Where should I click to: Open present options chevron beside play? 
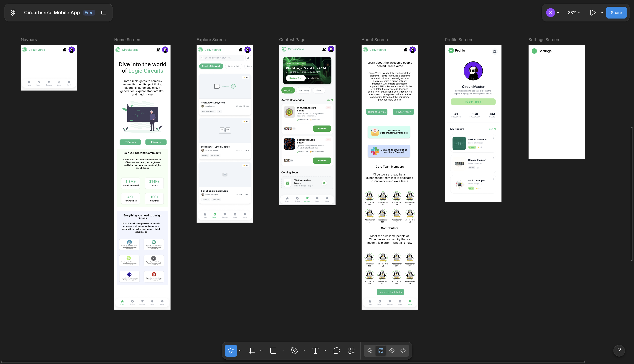pyautogui.click(x=602, y=13)
